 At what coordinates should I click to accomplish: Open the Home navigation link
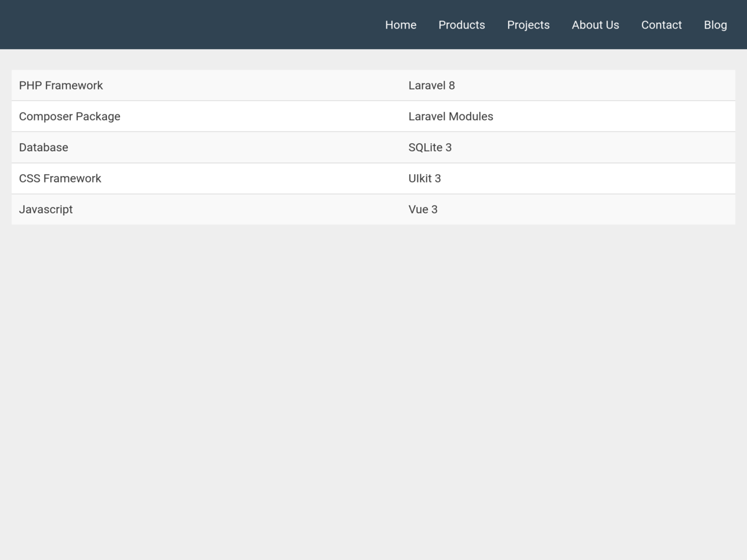(400, 25)
